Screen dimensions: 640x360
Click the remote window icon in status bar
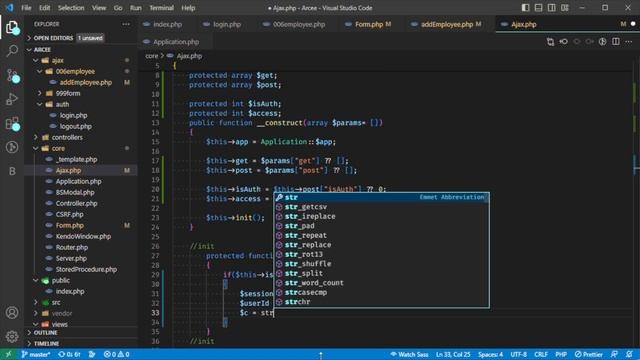pos(9,354)
